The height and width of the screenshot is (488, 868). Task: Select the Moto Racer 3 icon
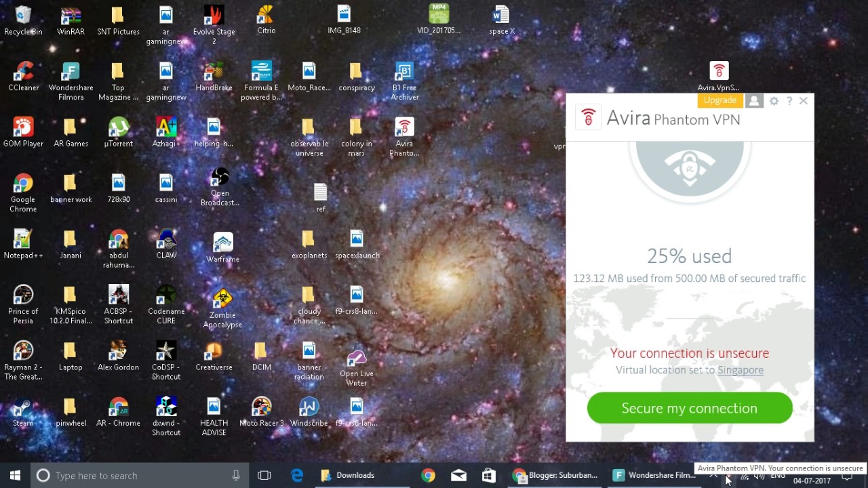[262, 412]
